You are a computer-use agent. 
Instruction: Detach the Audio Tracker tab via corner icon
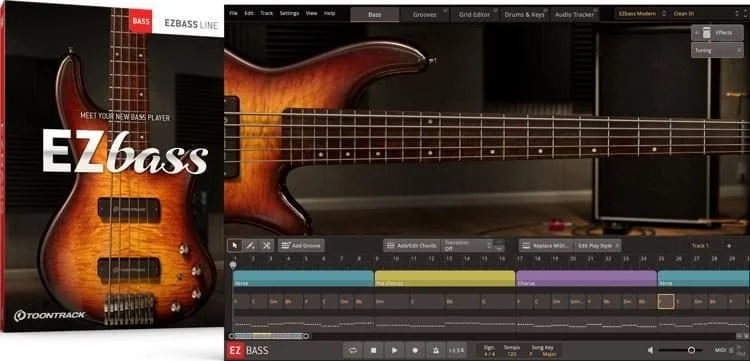tap(596, 10)
